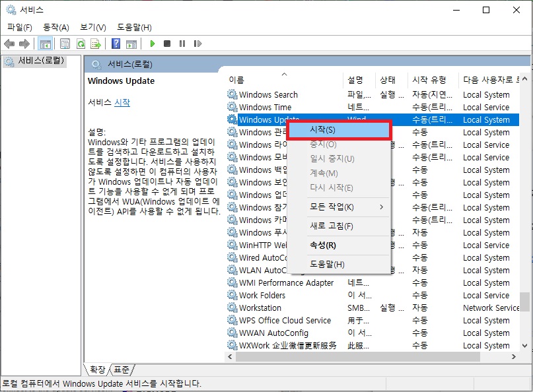The width and height of the screenshot is (533, 392).
Task: Click the green Start Service play icon
Action: coord(153,44)
